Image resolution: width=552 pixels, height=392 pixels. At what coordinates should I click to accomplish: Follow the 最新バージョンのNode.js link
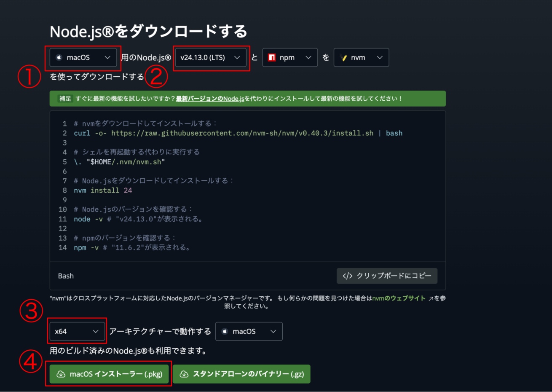210,99
